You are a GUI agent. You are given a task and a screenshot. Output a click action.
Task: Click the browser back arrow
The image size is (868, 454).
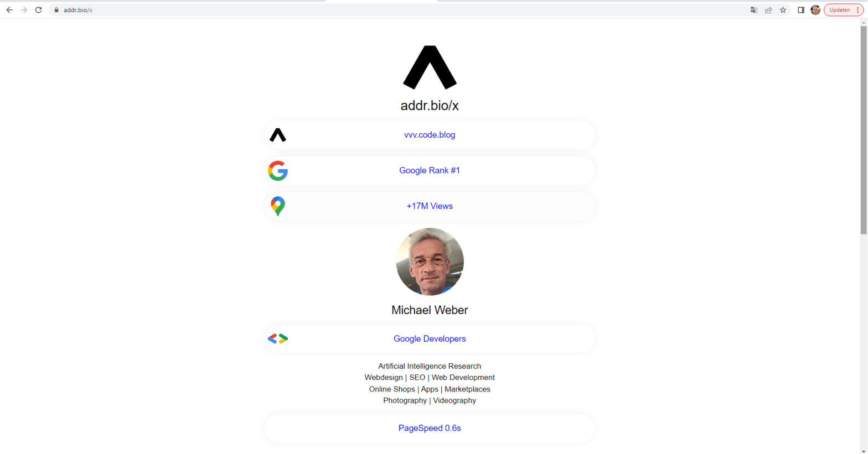coord(9,10)
